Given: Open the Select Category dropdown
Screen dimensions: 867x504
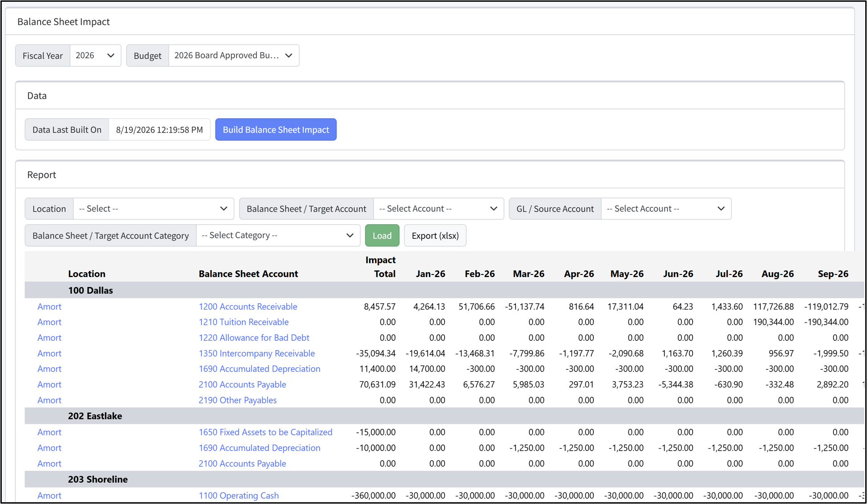Looking at the screenshot, I should 278,235.
